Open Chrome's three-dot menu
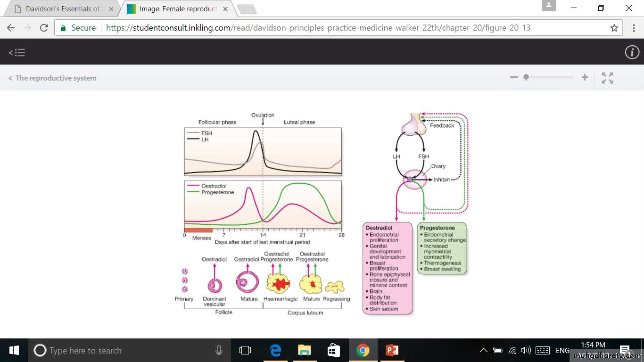644x362 pixels. (633, 28)
